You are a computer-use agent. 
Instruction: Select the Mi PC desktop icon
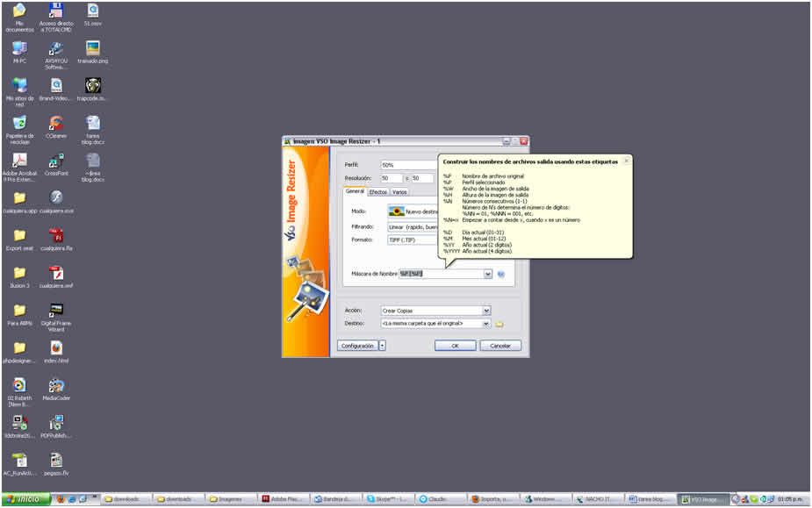(x=19, y=53)
